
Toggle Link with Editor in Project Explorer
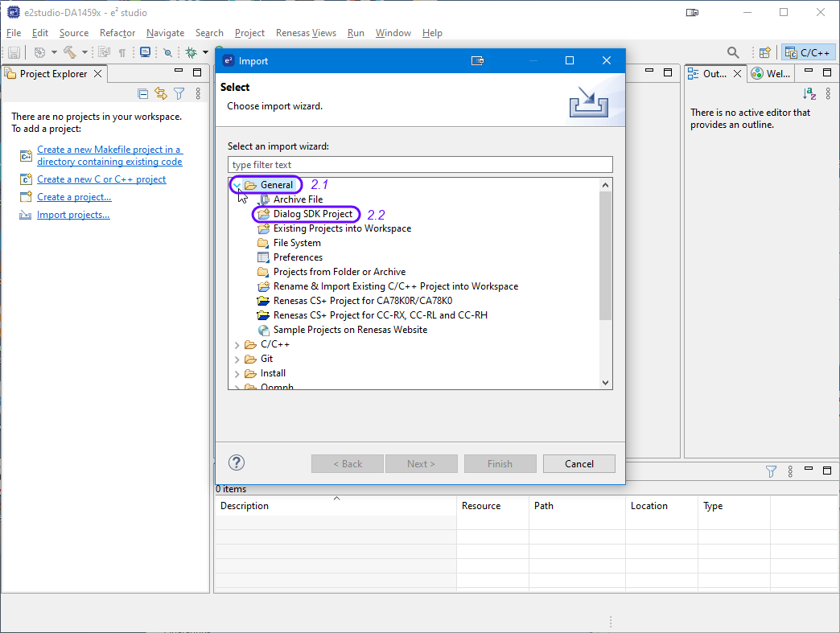[161, 93]
